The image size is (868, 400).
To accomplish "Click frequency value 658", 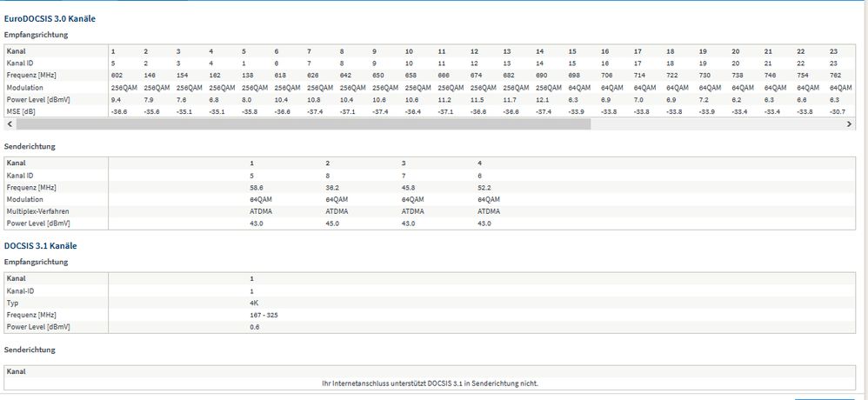I will tap(411, 76).
